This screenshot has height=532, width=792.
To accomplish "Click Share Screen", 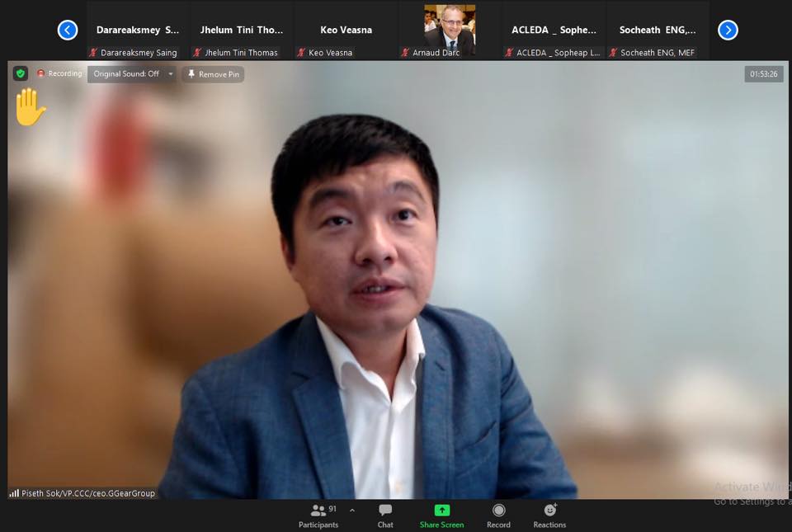I will tap(441, 516).
